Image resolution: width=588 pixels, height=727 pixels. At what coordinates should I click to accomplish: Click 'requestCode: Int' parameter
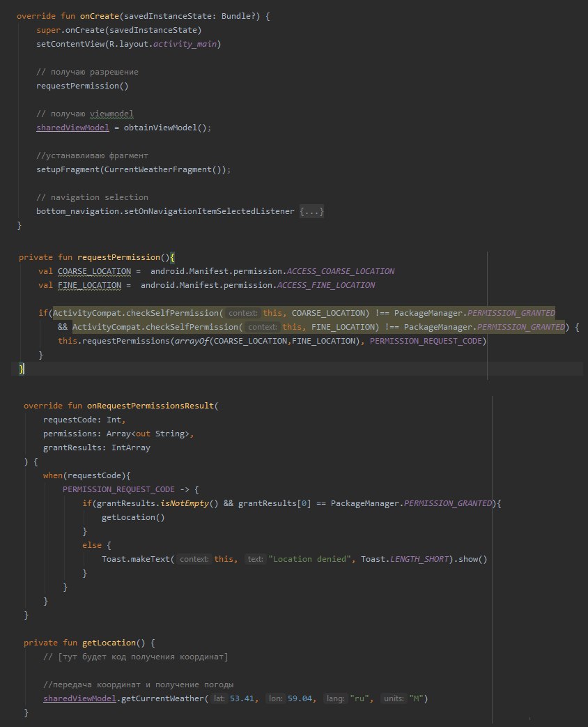[82, 420]
